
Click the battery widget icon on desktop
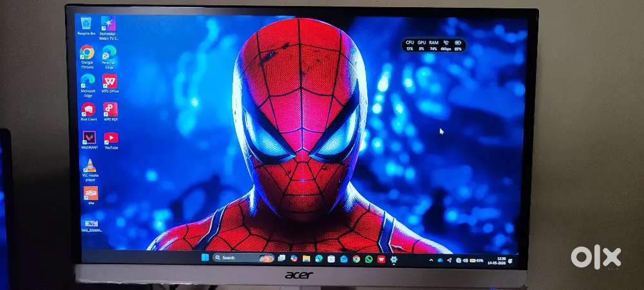pos(458,45)
